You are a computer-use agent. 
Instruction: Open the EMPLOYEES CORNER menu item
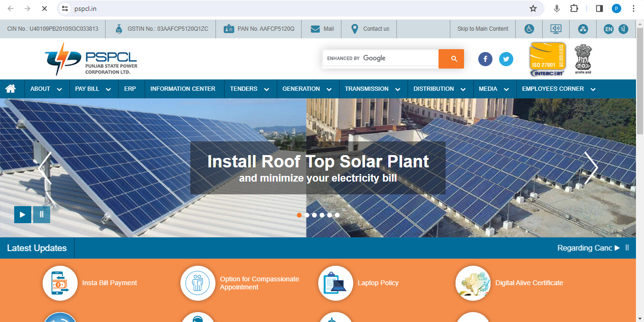[x=559, y=89]
